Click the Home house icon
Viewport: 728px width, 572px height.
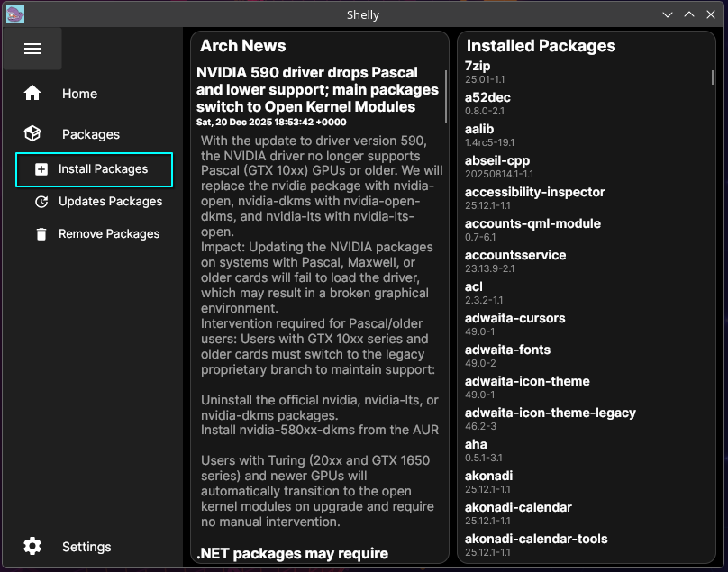click(x=32, y=94)
